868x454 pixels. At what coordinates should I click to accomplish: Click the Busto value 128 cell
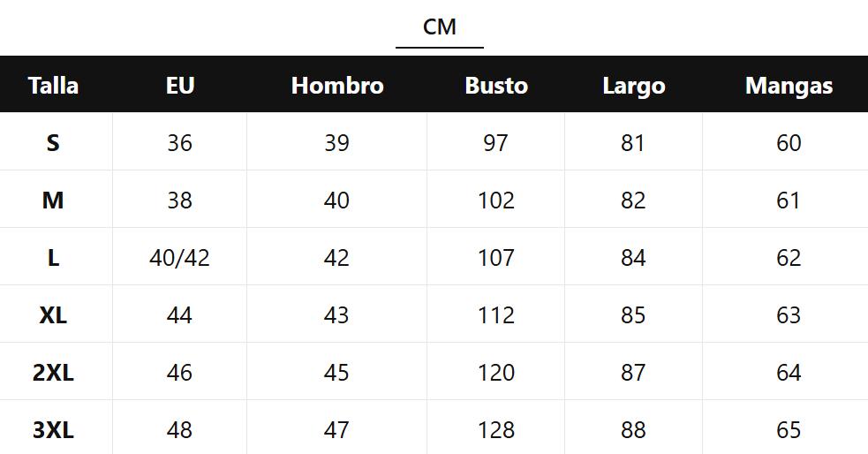[x=496, y=430]
